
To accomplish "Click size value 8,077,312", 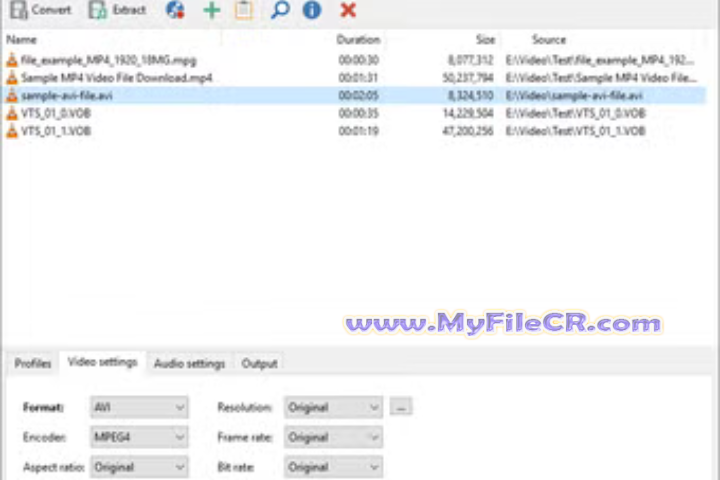I will 471,60.
